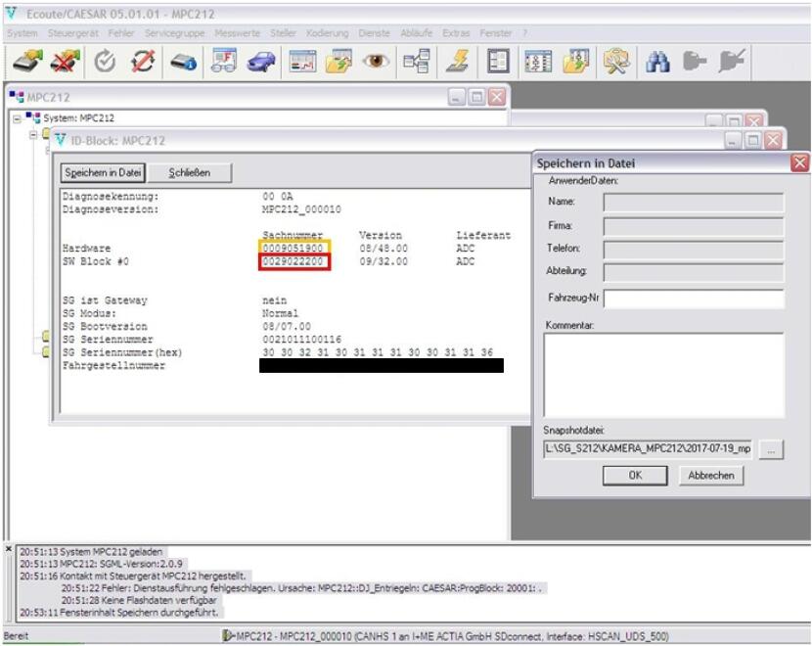Click the grey circular arrow with checkmark icon

tap(105, 63)
